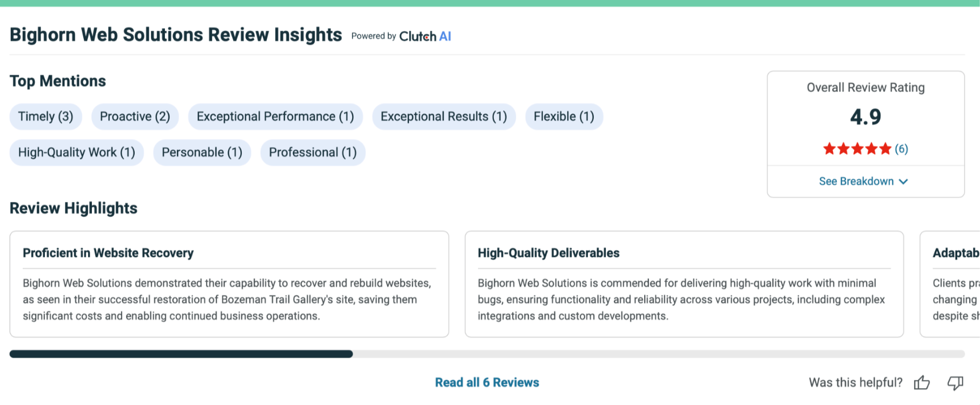
Task: Click the (6) review count link
Action: coord(901,149)
